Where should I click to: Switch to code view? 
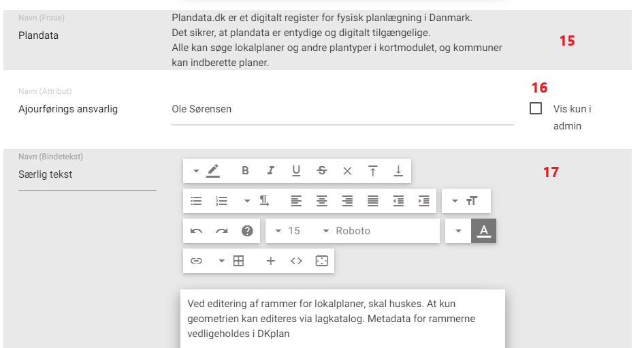tap(296, 261)
